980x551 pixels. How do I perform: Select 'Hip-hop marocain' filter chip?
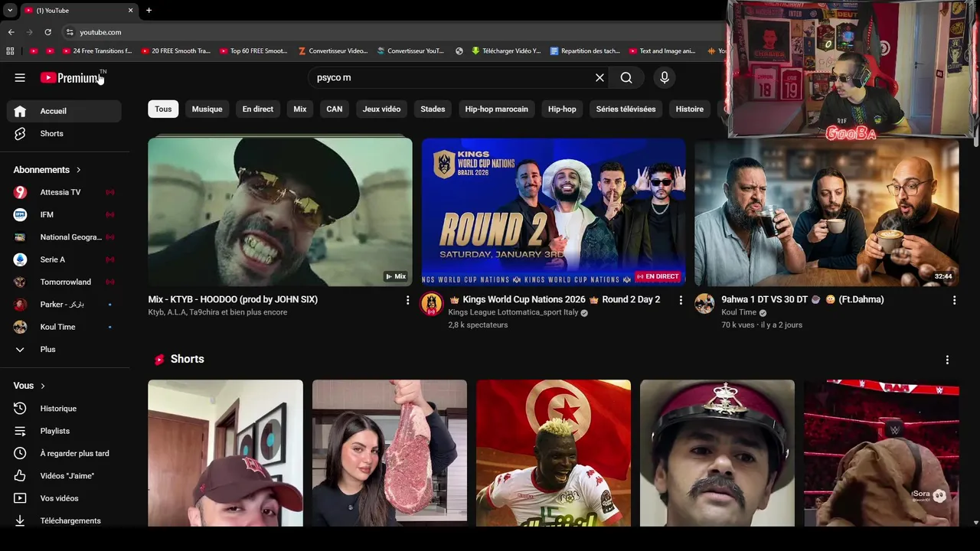496,109
